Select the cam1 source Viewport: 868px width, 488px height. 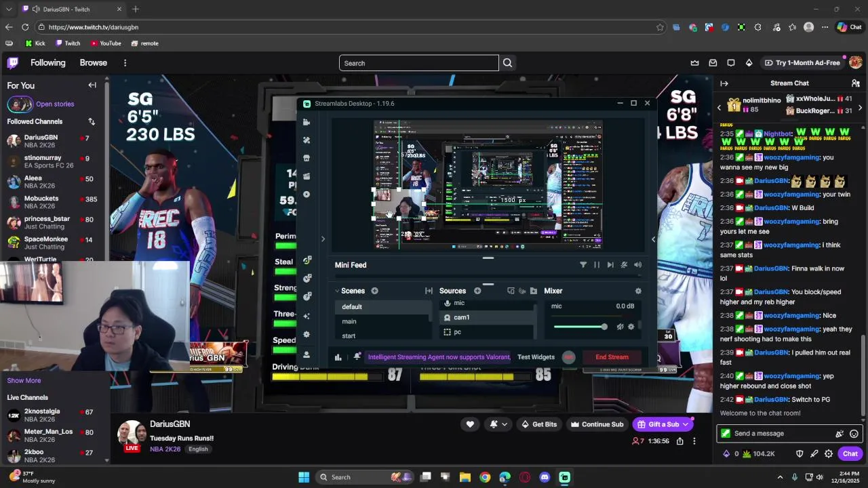coord(487,317)
